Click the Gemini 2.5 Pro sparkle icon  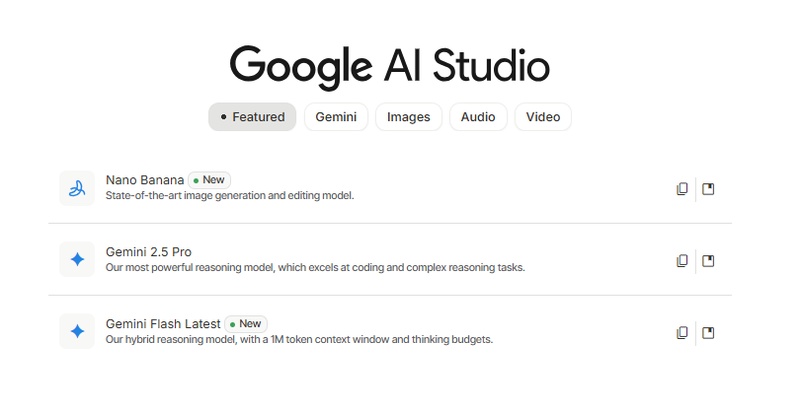point(77,260)
